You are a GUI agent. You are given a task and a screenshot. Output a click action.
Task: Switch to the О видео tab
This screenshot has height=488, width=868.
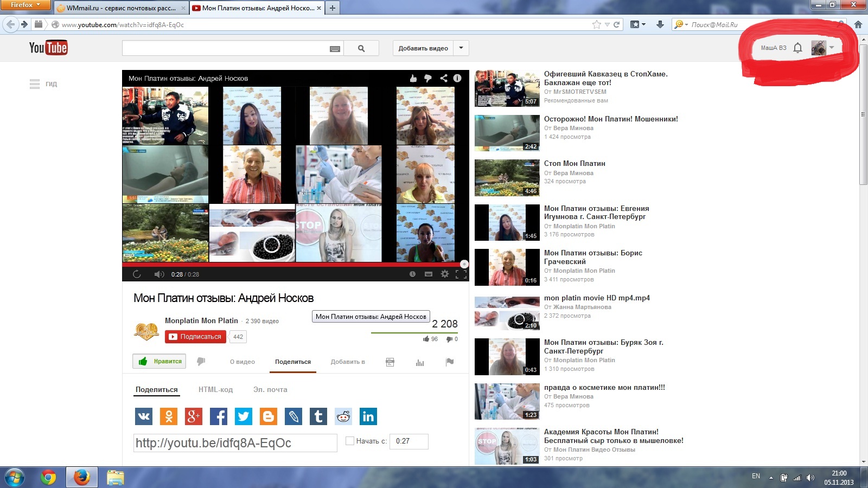pyautogui.click(x=242, y=362)
